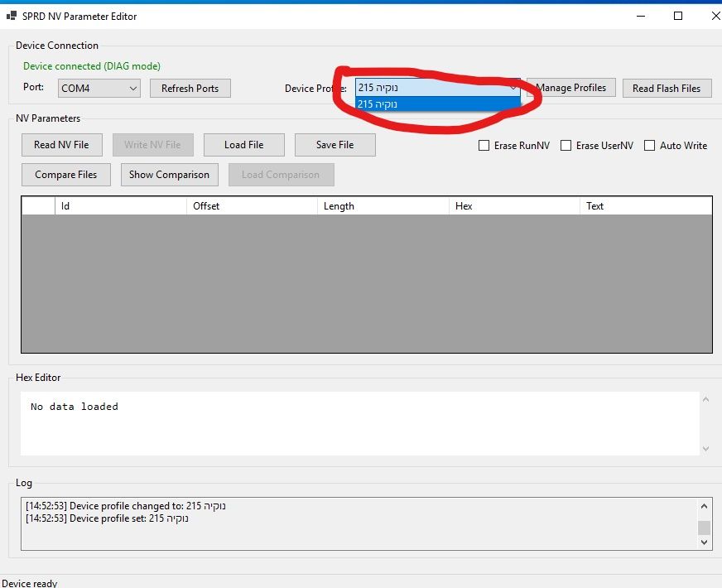This screenshot has width=722, height=588.
Task: Click the Hex column header
Action: click(513, 206)
